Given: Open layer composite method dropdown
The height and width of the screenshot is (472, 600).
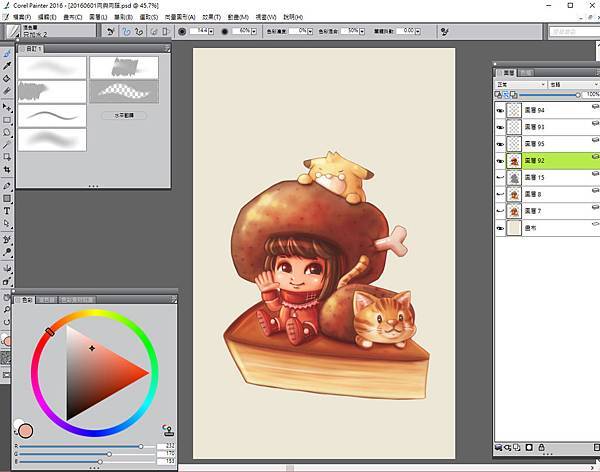Looking at the screenshot, I should pos(521,85).
